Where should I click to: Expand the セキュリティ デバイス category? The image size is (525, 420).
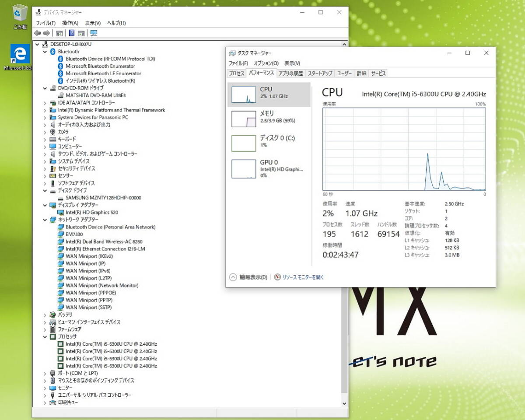[45, 168]
